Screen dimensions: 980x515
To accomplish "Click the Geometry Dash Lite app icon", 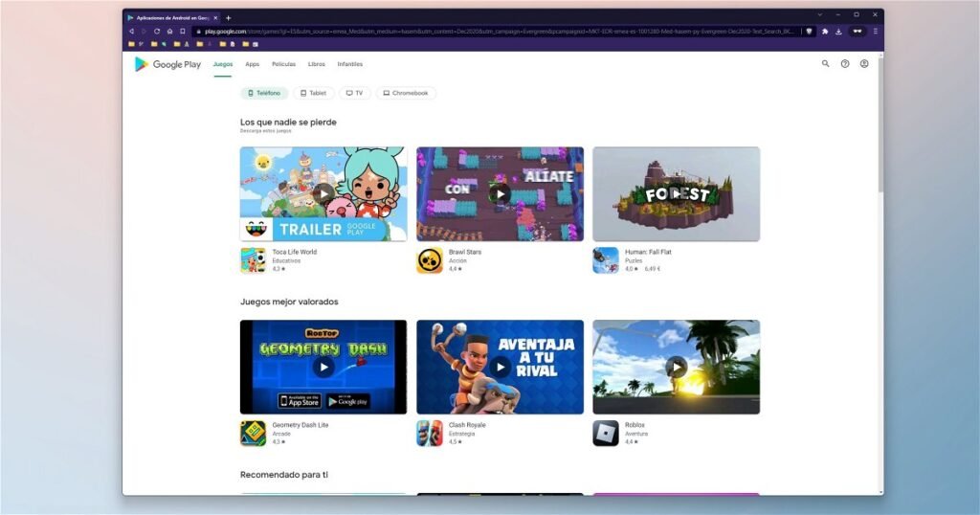I will coord(253,433).
